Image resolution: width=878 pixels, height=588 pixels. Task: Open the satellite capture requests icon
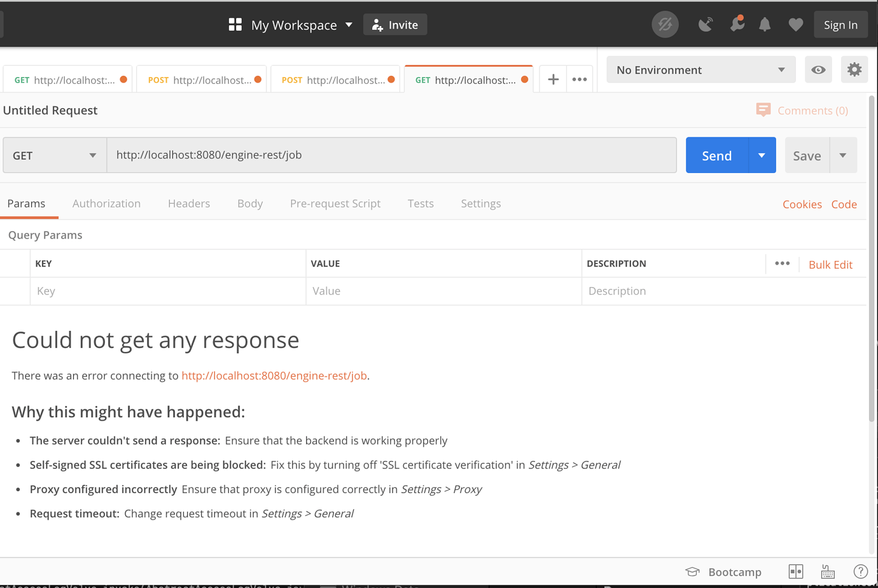tap(705, 25)
